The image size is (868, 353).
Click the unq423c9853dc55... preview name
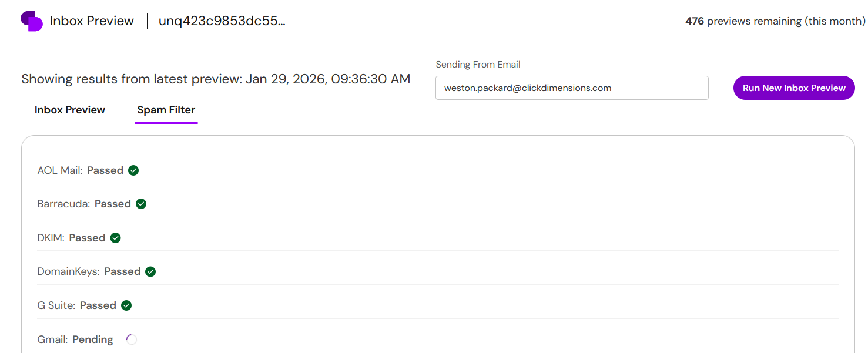pos(222,21)
